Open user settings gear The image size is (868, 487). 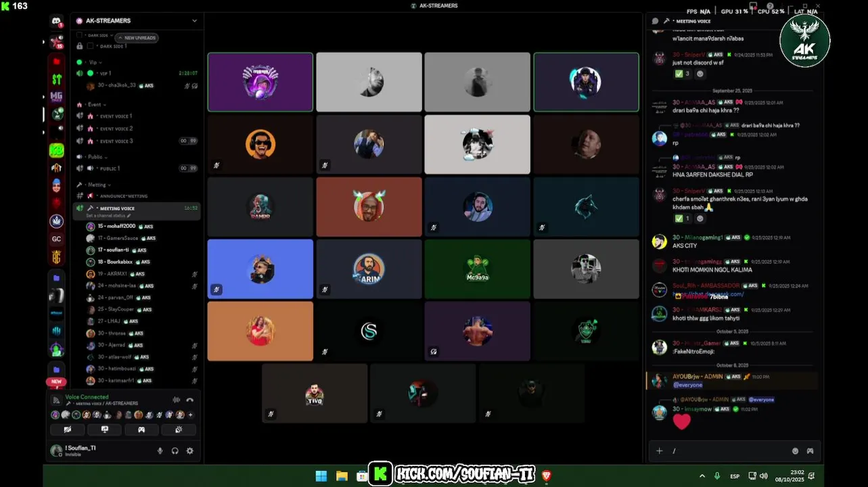click(189, 450)
